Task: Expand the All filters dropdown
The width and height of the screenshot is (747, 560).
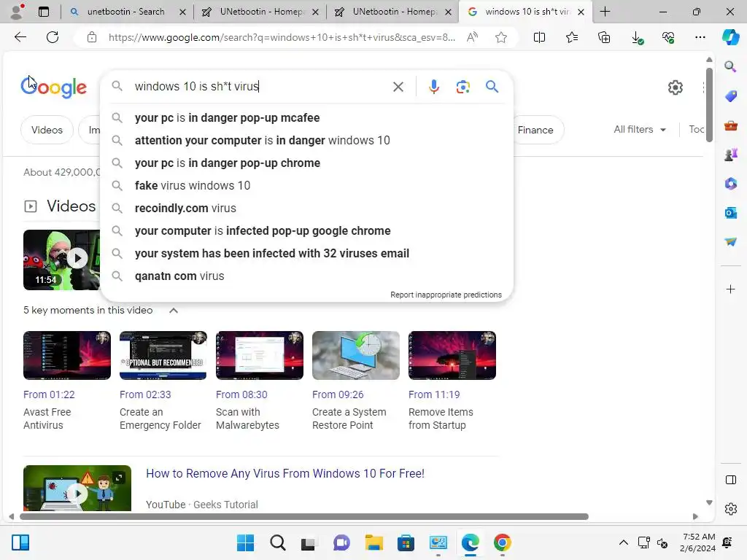Action: click(x=639, y=130)
